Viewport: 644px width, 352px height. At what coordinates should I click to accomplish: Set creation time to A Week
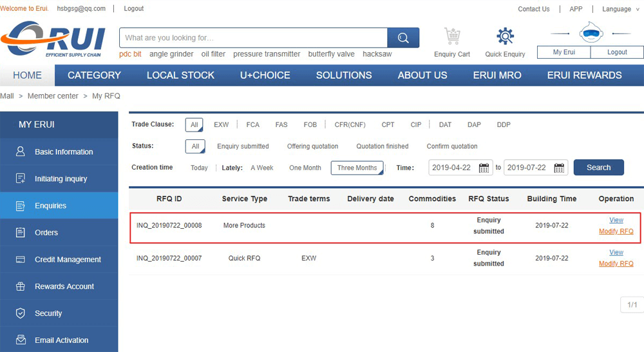click(x=262, y=168)
